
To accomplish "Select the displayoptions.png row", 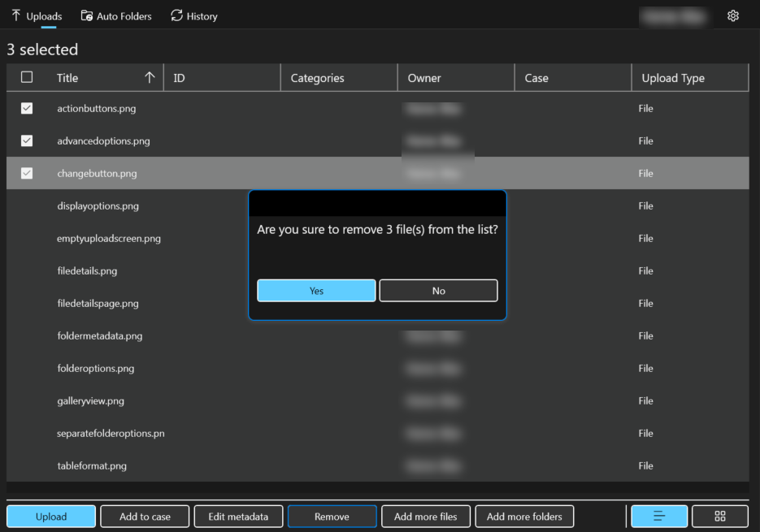I will coord(98,205).
